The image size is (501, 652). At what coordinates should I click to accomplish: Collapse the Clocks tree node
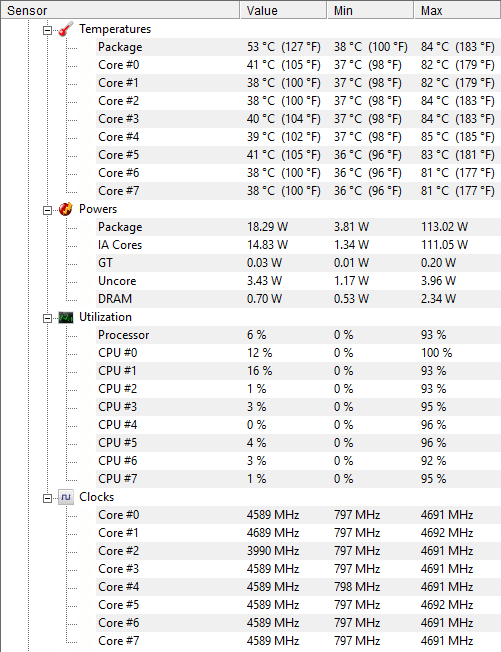47,498
